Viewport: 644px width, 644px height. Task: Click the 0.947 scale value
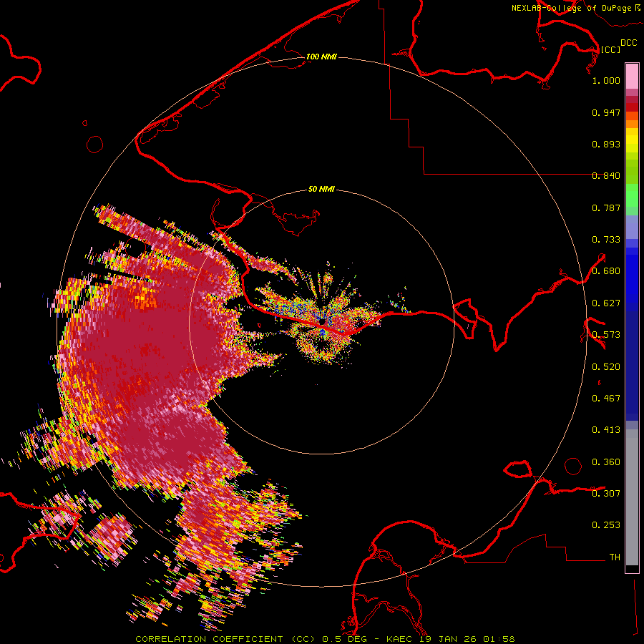[x=606, y=112]
